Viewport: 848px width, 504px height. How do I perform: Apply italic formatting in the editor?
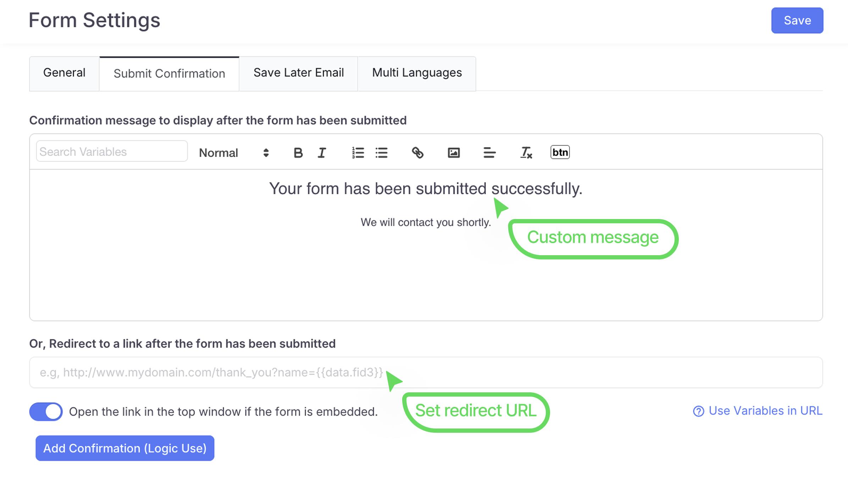tap(322, 153)
